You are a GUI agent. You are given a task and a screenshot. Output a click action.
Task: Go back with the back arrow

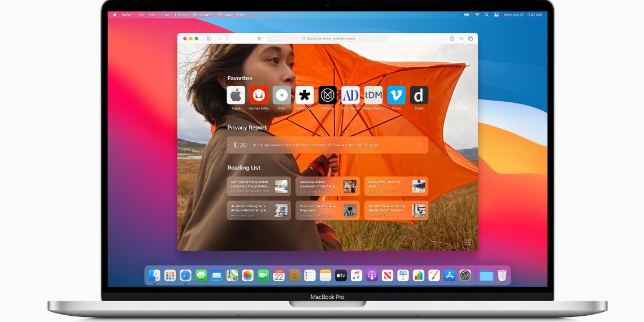[220, 38]
